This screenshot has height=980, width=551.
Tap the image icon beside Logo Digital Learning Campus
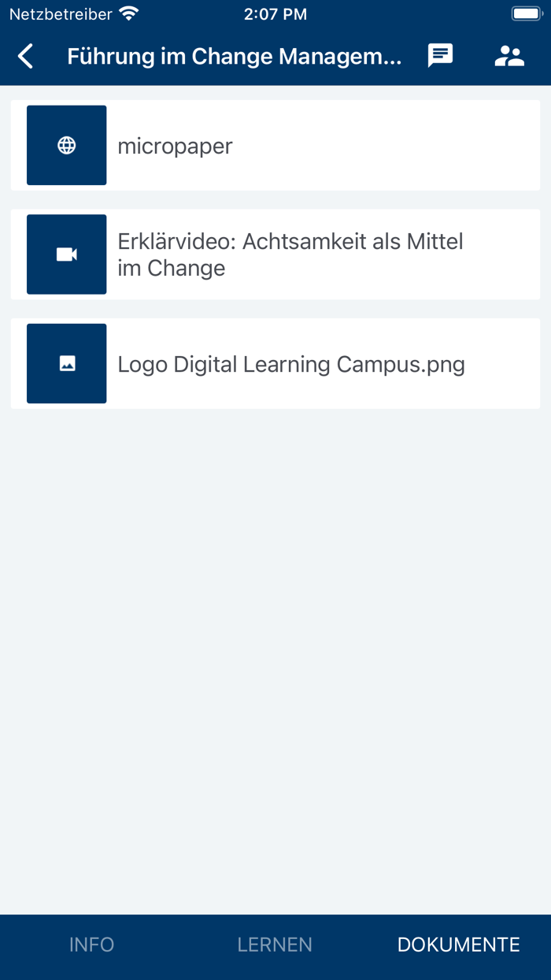point(66,363)
